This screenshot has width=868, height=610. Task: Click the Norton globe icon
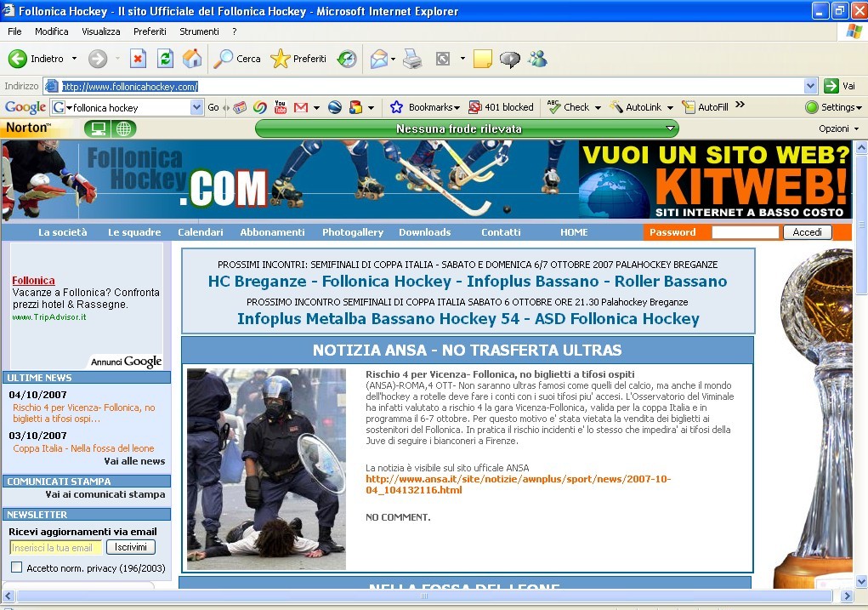[123, 129]
